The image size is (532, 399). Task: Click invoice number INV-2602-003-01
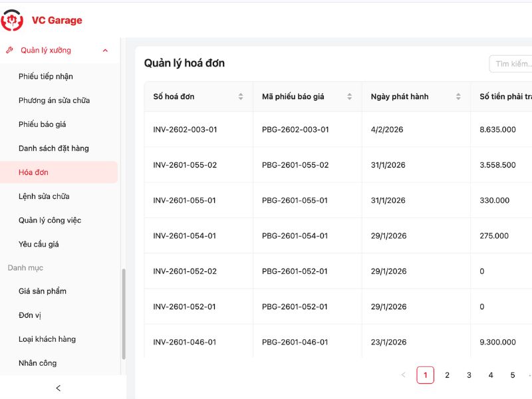(x=185, y=130)
